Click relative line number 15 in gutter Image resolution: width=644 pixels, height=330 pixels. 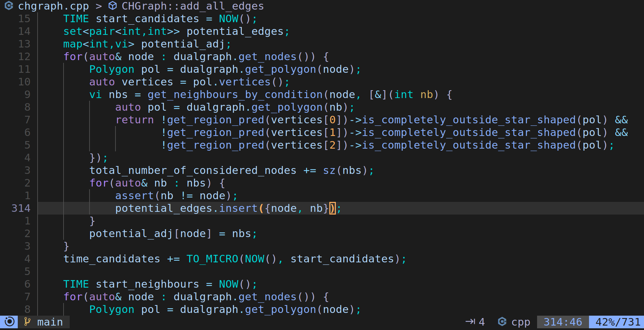click(x=24, y=19)
